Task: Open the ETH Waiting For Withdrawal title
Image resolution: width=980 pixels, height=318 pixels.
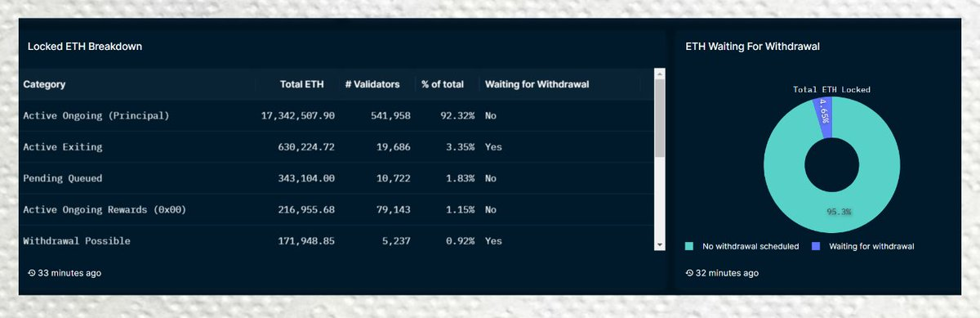Action: pos(752,47)
